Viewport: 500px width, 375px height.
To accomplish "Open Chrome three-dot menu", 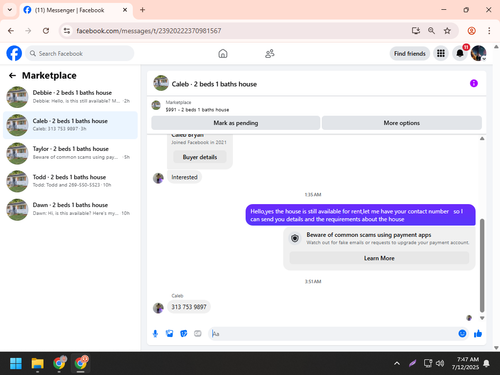I will coord(489,31).
